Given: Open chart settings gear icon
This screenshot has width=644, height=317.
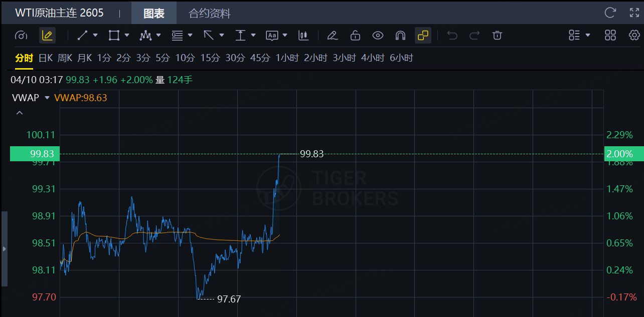Looking at the screenshot, I should click(x=634, y=36).
